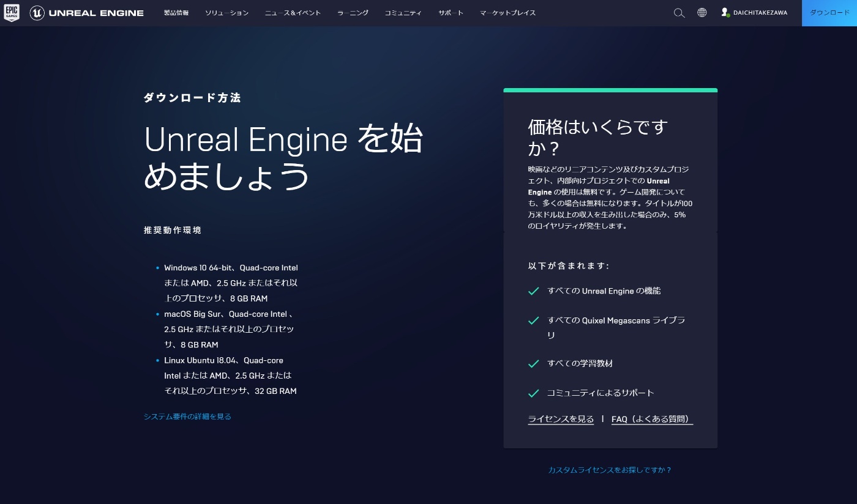
Task: Click the DAICHITAKEZAWA profile avatar icon
Action: pyautogui.click(x=725, y=12)
